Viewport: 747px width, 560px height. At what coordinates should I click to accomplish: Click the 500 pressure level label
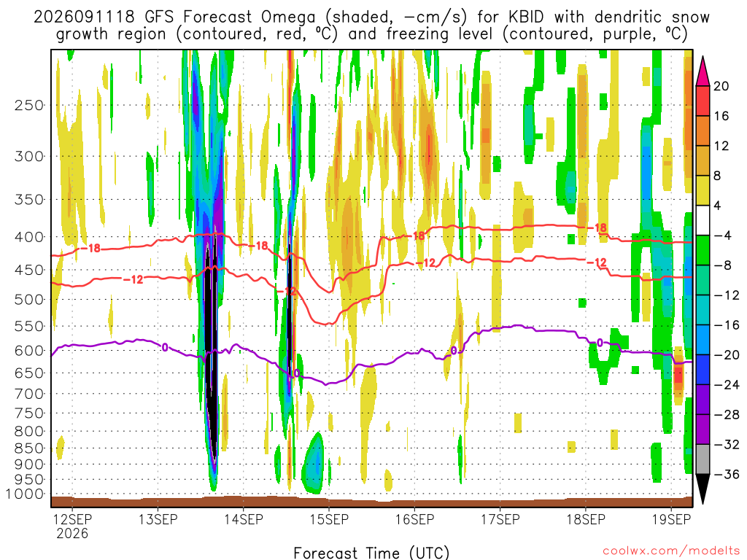point(29,300)
